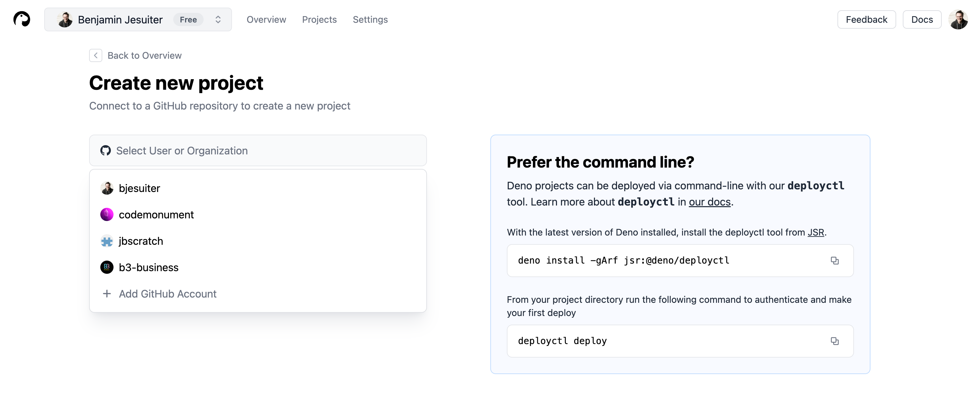The width and height of the screenshot is (980, 413).
Task: Click the plus icon next to Add GitHub Account
Action: pos(107,294)
